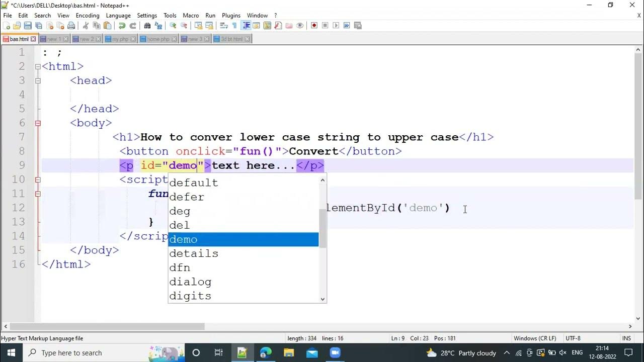Viewport: 644px width, 362px height.
Task: Open Find with the binoculars icon
Action: click(147, 25)
